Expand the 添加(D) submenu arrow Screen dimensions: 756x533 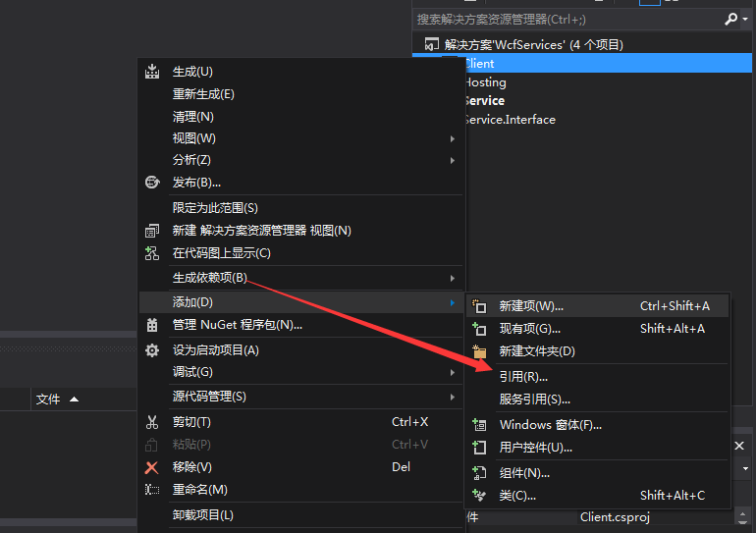coord(453,302)
